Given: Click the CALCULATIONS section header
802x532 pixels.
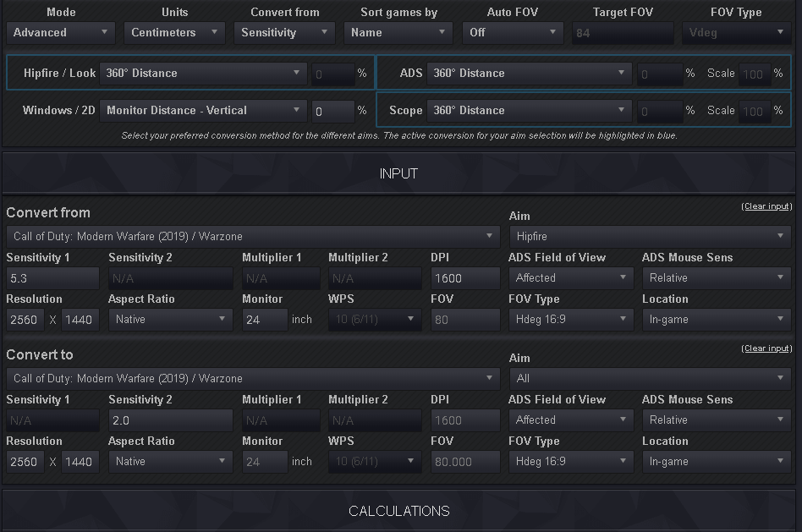Looking at the screenshot, I should (399, 511).
